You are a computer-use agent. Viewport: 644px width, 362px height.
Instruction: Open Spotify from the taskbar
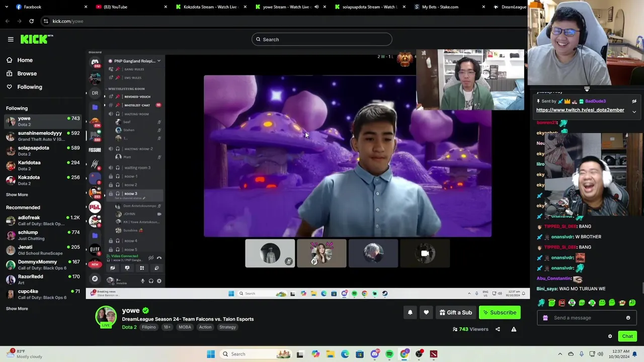click(x=389, y=354)
